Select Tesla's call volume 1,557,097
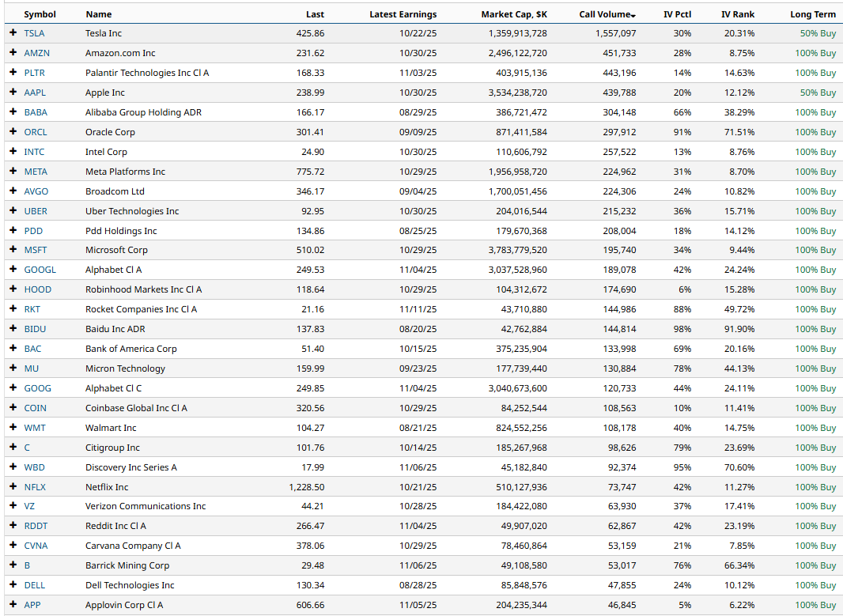The width and height of the screenshot is (843, 616). [x=615, y=32]
